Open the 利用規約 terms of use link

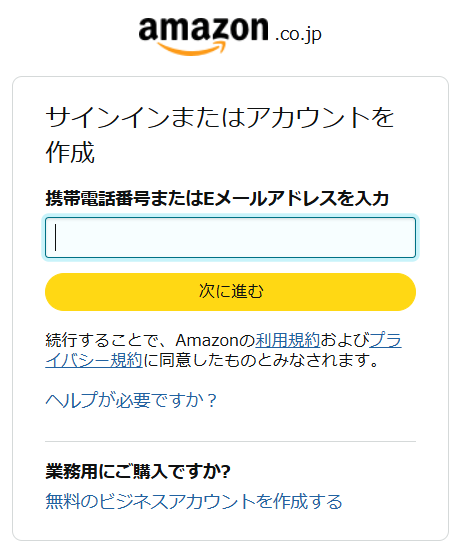[287, 340]
